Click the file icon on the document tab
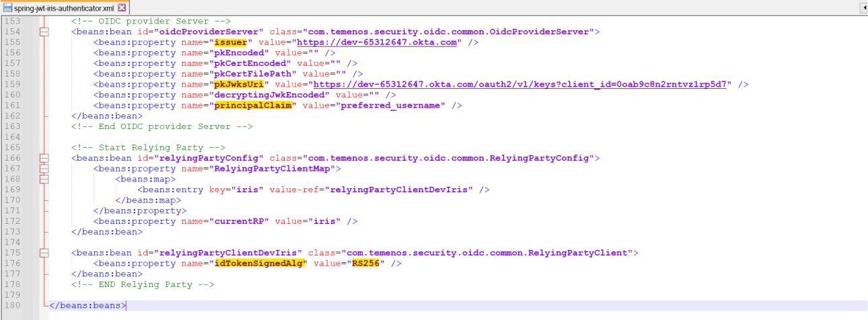This screenshot has height=320, width=868. click(x=7, y=8)
